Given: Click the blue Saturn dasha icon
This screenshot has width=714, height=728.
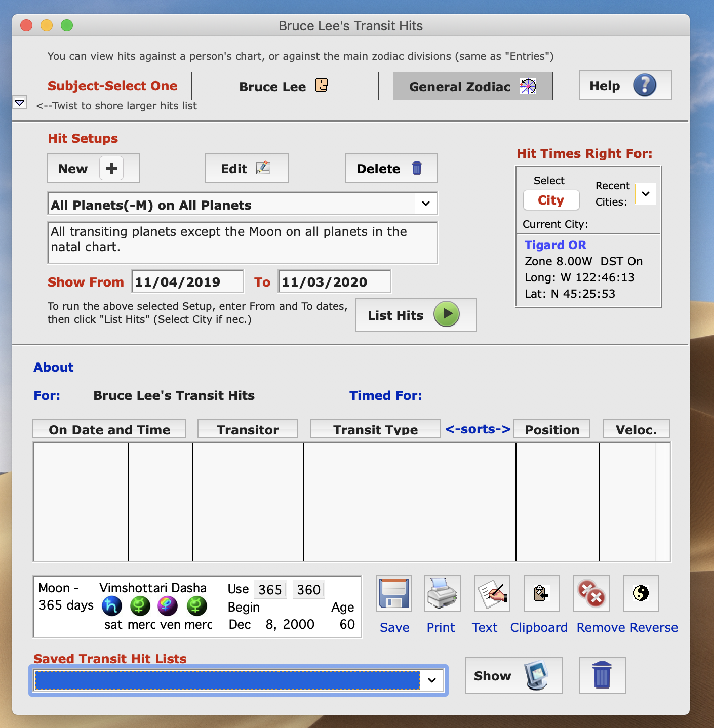Looking at the screenshot, I should click(112, 605).
